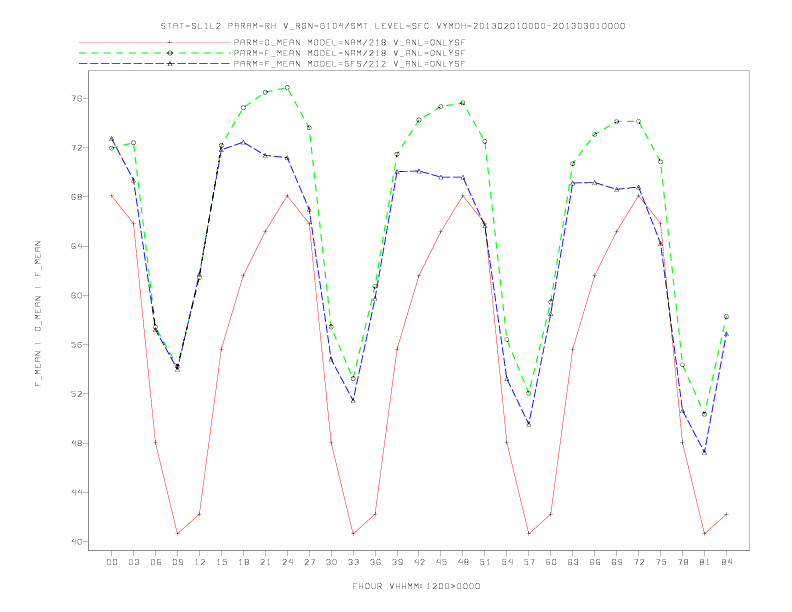Click y-axis tick label 52

pyautogui.click(x=77, y=394)
